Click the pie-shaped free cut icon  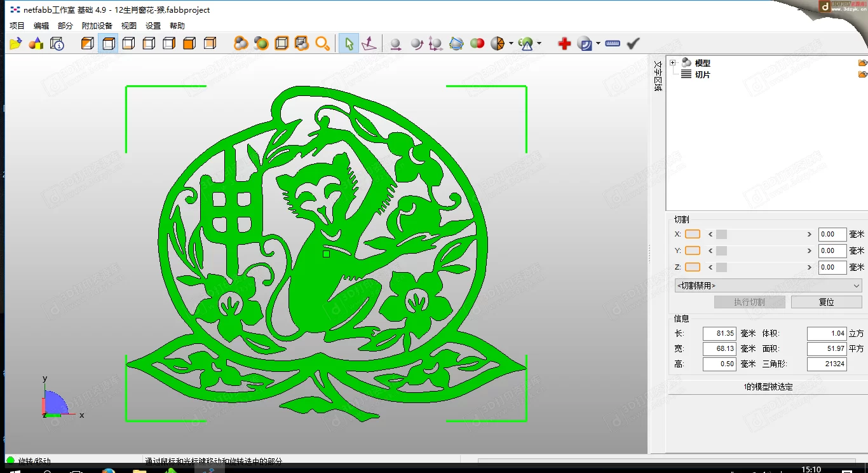tap(498, 43)
